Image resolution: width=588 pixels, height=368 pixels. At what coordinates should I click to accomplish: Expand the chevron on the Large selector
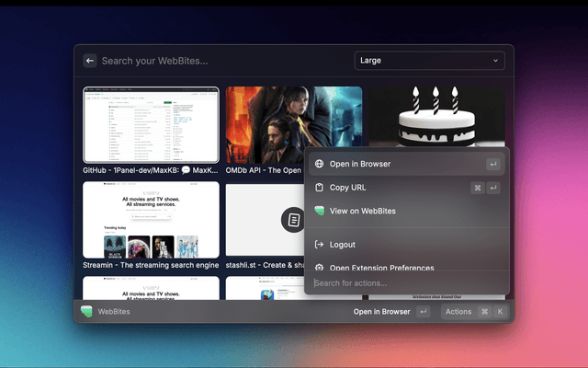coord(496,61)
